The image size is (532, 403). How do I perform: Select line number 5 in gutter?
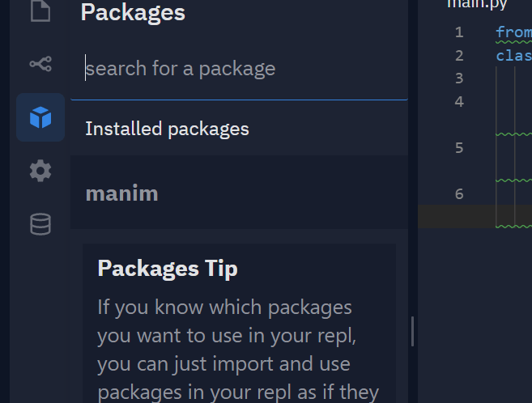point(459,148)
